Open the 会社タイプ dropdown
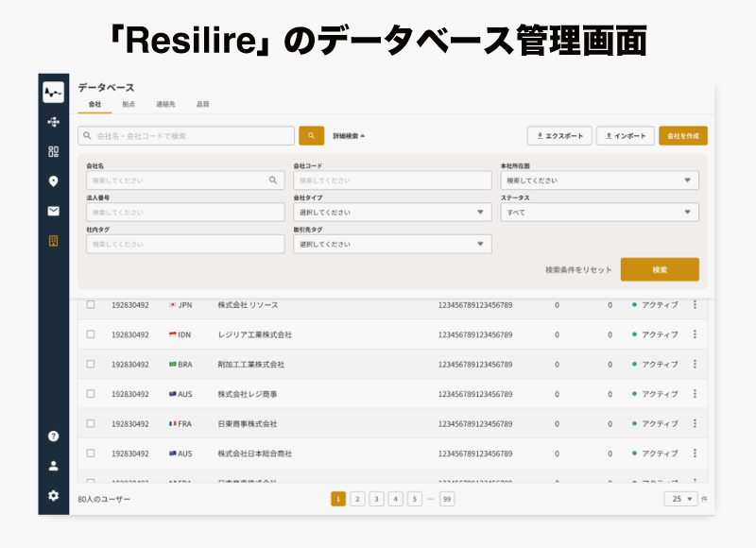The width and height of the screenshot is (756, 548). [x=392, y=212]
